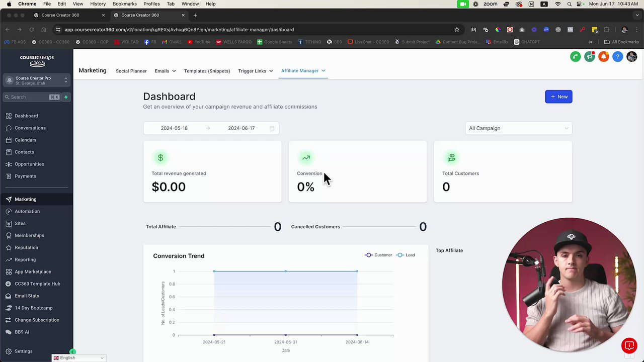Open Email Stats in the sidebar
Screen dimensions: 644x362
click(27, 296)
